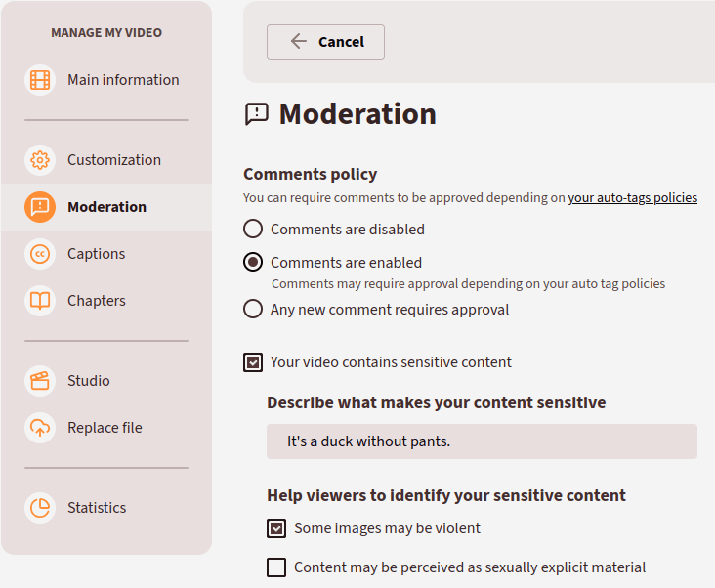Click the Chapters book icon

tap(40, 301)
